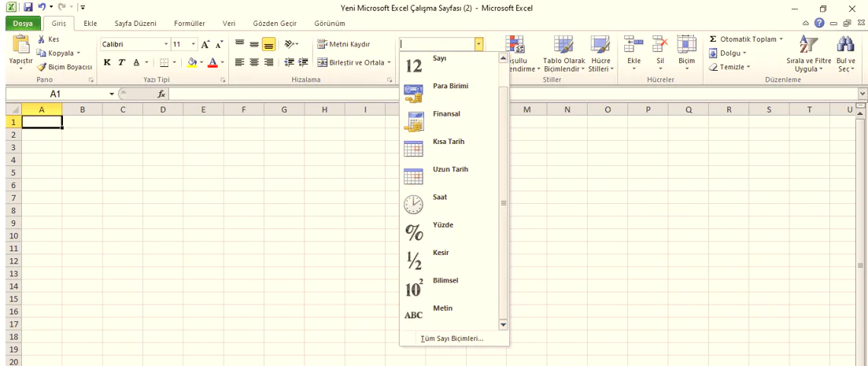
Task: Expand the Calibri font name dropdown
Action: (166, 44)
